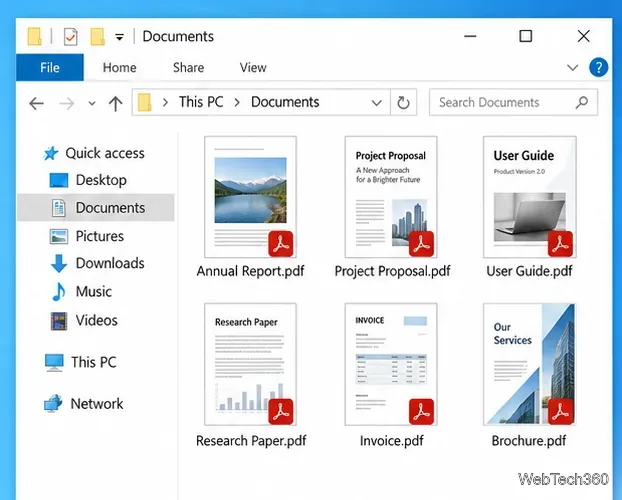622x500 pixels.
Task: Click the Research Paper.pdf file name
Action: pyautogui.click(x=251, y=440)
